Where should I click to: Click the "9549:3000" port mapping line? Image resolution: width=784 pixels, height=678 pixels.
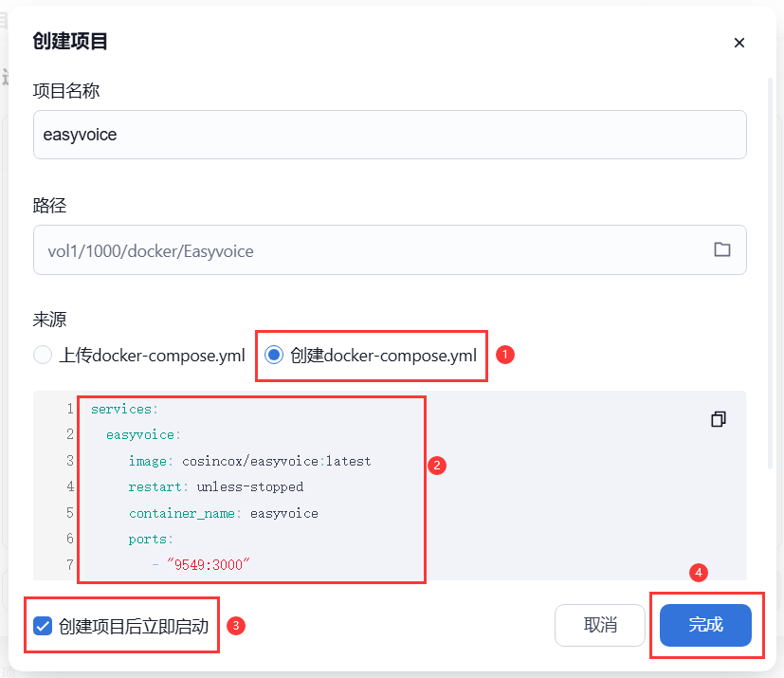209,565
